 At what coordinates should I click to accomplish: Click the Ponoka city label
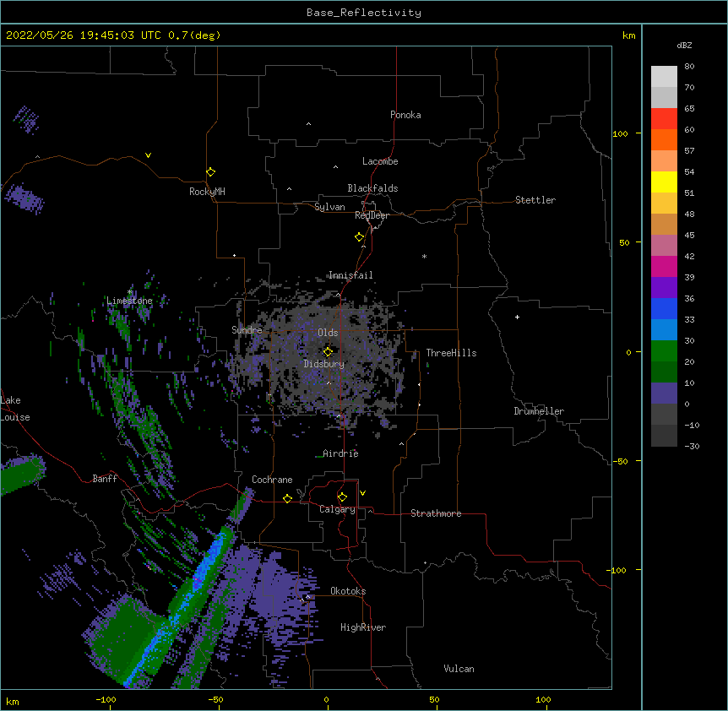(405, 115)
